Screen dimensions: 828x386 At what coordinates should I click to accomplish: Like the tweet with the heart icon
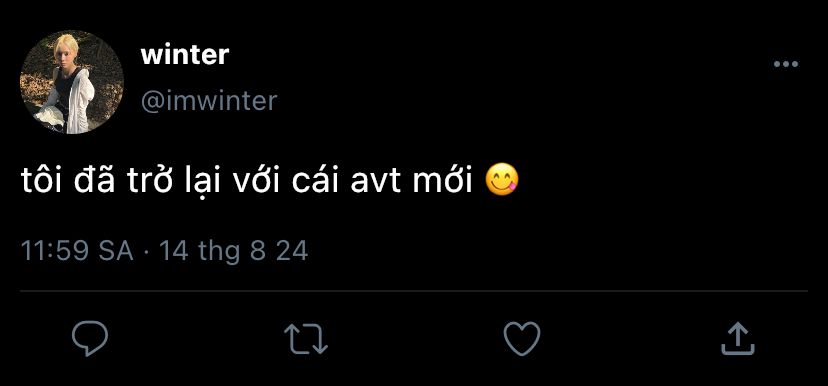coord(522,338)
